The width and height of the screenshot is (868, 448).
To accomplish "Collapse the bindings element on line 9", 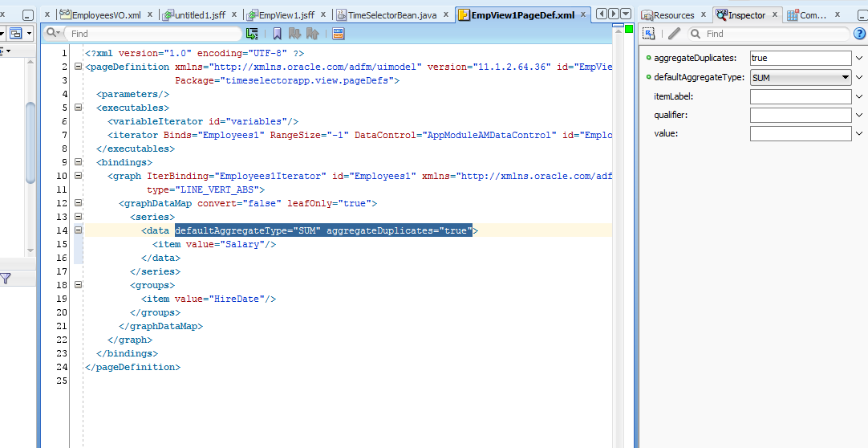I will [78, 162].
